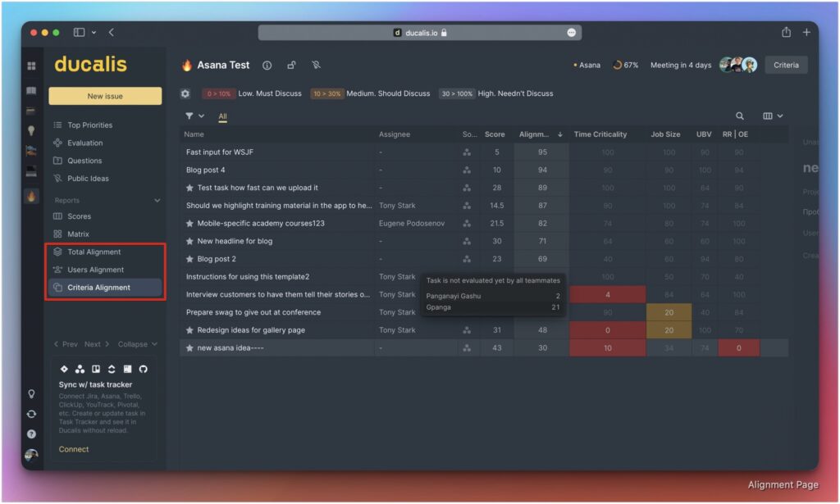Sort by the Alignment column header
This screenshot has height=504, width=840.
(541, 134)
